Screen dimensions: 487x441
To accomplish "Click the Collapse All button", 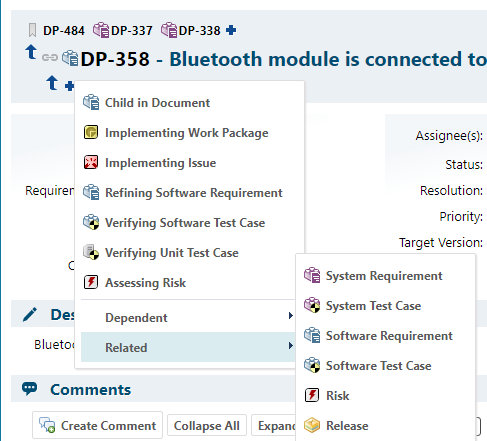I will pyautogui.click(x=207, y=425).
